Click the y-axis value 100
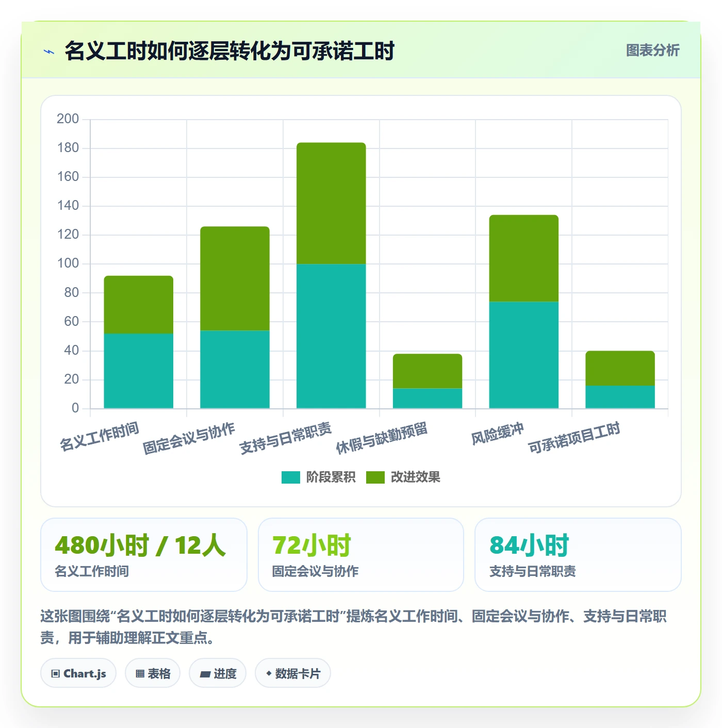Image resolution: width=722 pixels, height=728 pixels. coord(68,263)
